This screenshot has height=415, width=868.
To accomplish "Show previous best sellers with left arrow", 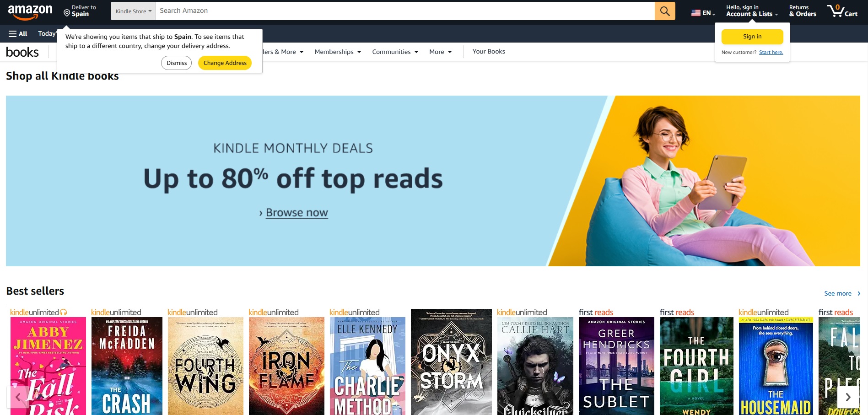I will coord(18,397).
